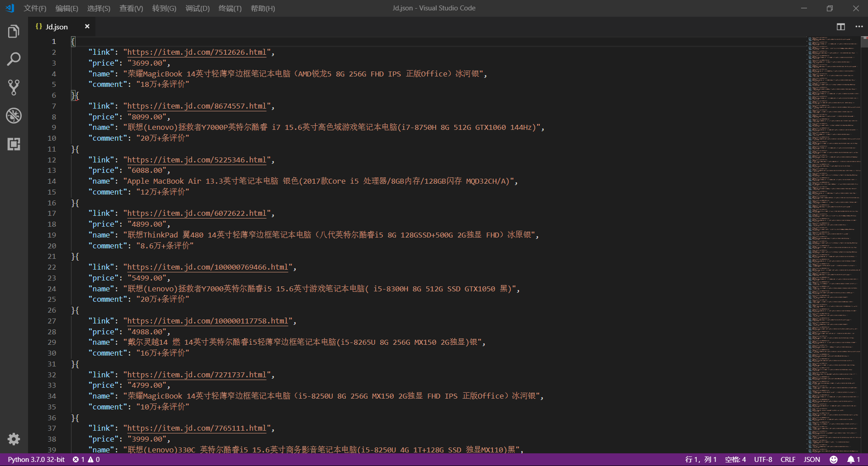
Task: Click the opening brace on line 1
Action: point(73,42)
